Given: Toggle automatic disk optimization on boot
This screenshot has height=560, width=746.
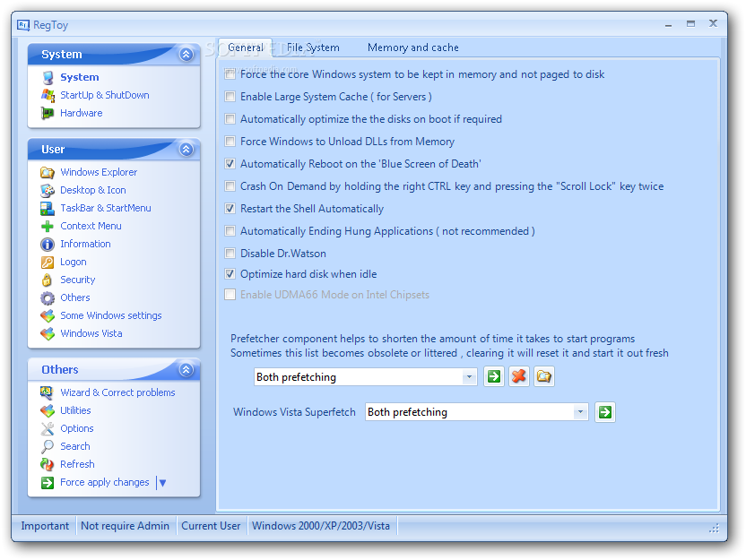Looking at the screenshot, I should [x=230, y=119].
